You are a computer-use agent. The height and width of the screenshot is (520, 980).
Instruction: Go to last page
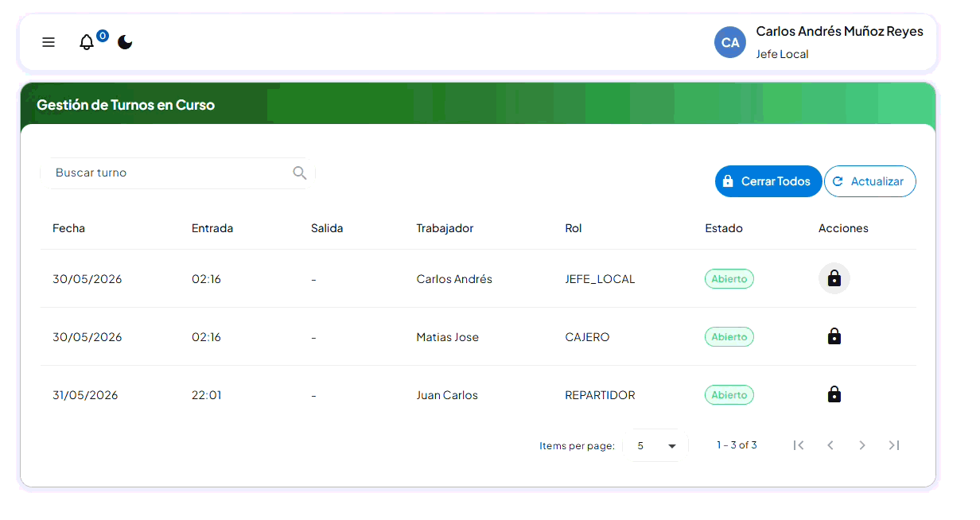pos(894,445)
